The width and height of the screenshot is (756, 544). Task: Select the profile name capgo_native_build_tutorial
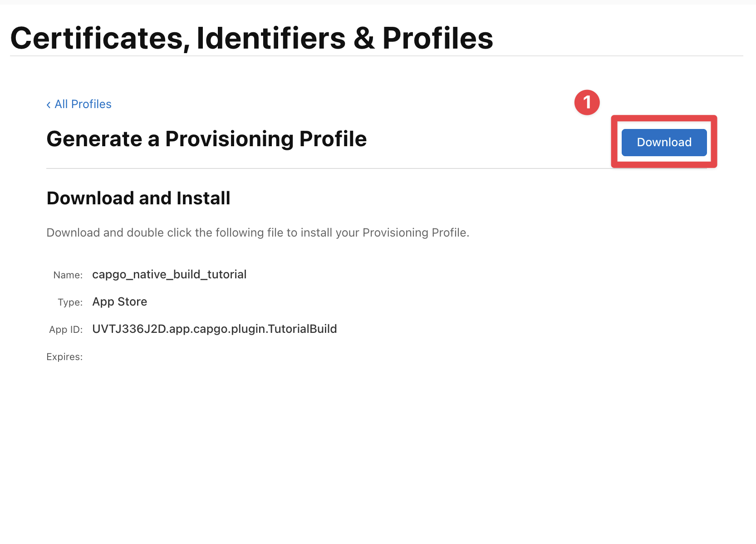pyautogui.click(x=169, y=274)
